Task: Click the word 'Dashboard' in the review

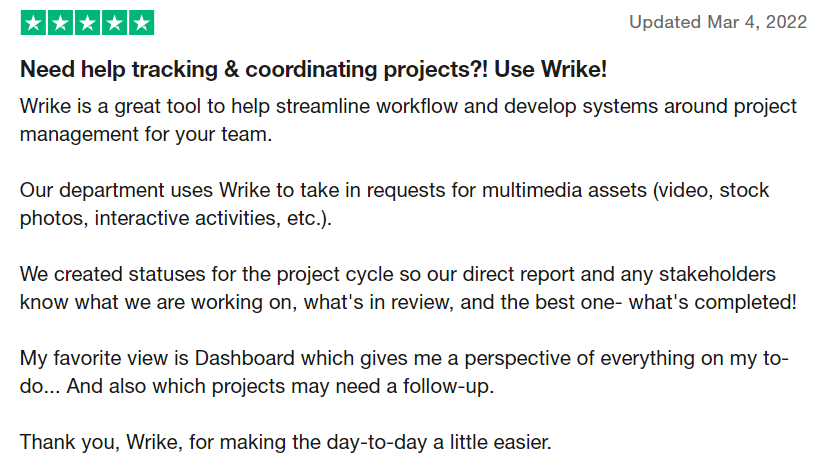Action: [x=244, y=358]
